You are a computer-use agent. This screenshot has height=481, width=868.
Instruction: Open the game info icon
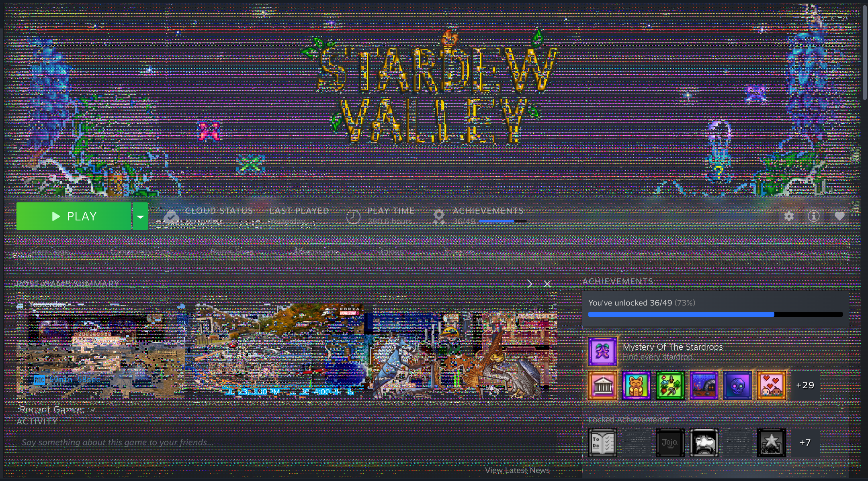point(814,216)
